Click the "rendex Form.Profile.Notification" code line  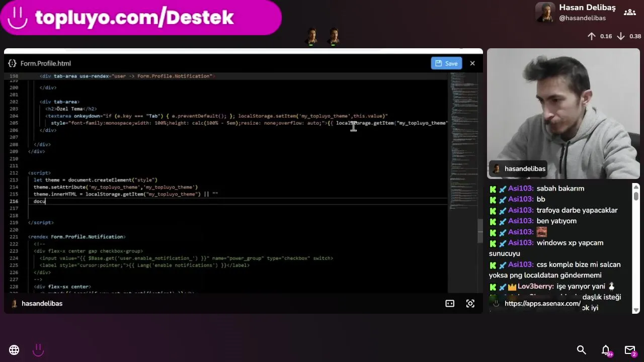coord(77,237)
